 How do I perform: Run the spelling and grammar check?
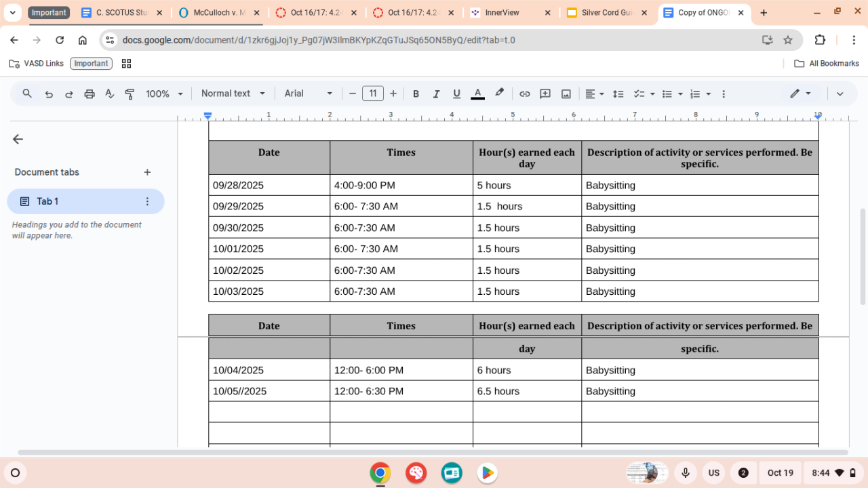[x=109, y=94]
